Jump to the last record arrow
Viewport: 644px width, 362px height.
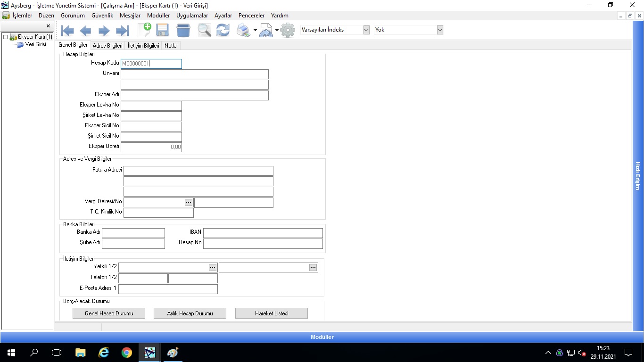pyautogui.click(x=123, y=31)
